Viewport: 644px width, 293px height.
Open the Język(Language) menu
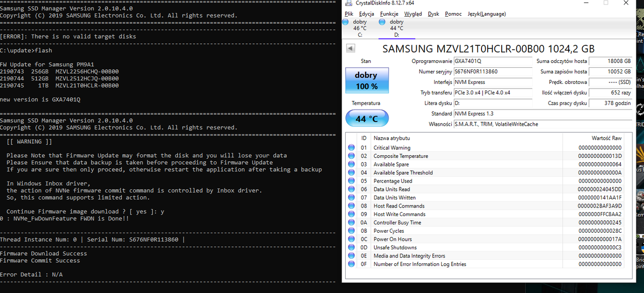point(487,14)
